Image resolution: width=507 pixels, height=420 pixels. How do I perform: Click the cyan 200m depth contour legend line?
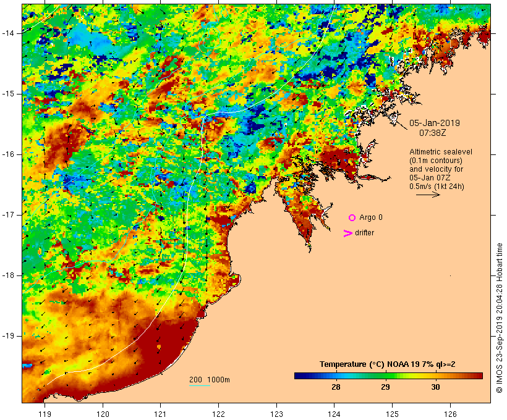tap(200, 385)
